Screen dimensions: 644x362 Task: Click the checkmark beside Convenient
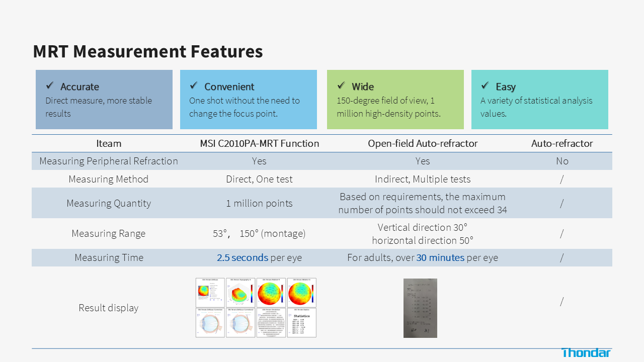pyautogui.click(x=194, y=86)
